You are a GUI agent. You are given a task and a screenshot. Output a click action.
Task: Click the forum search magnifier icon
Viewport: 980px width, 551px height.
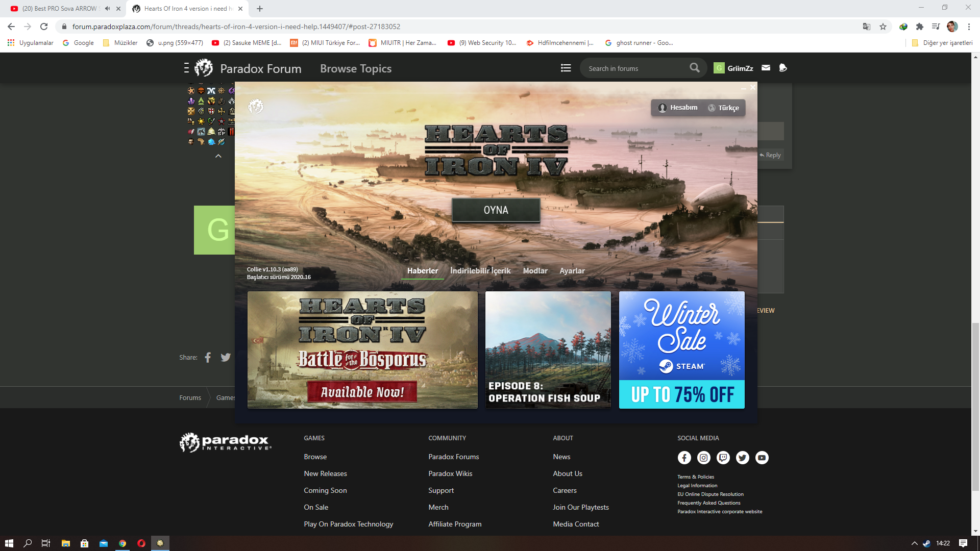694,68
